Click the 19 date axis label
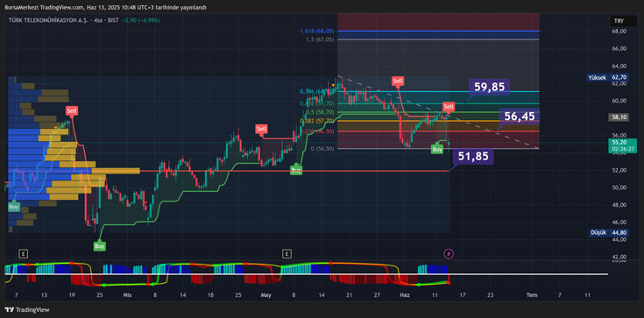This screenshot has height=318, width=644. pos(72,295)
